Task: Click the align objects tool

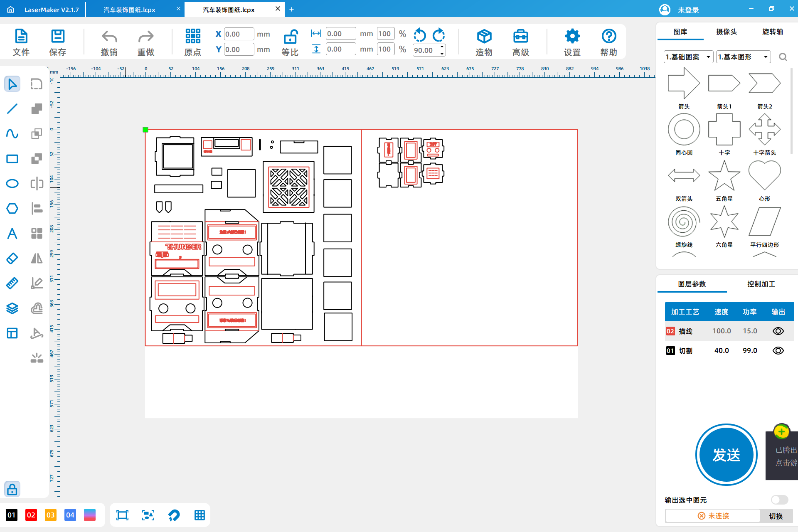Action: point(37,209)
